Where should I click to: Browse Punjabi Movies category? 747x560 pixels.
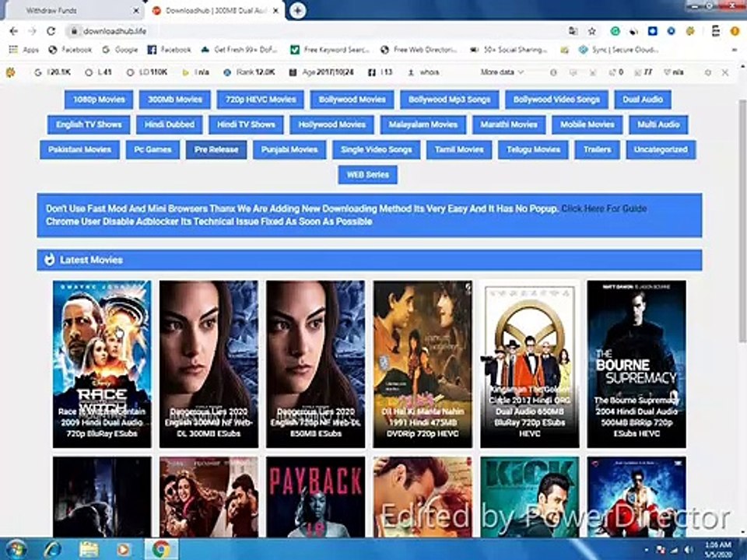[289, 149]
